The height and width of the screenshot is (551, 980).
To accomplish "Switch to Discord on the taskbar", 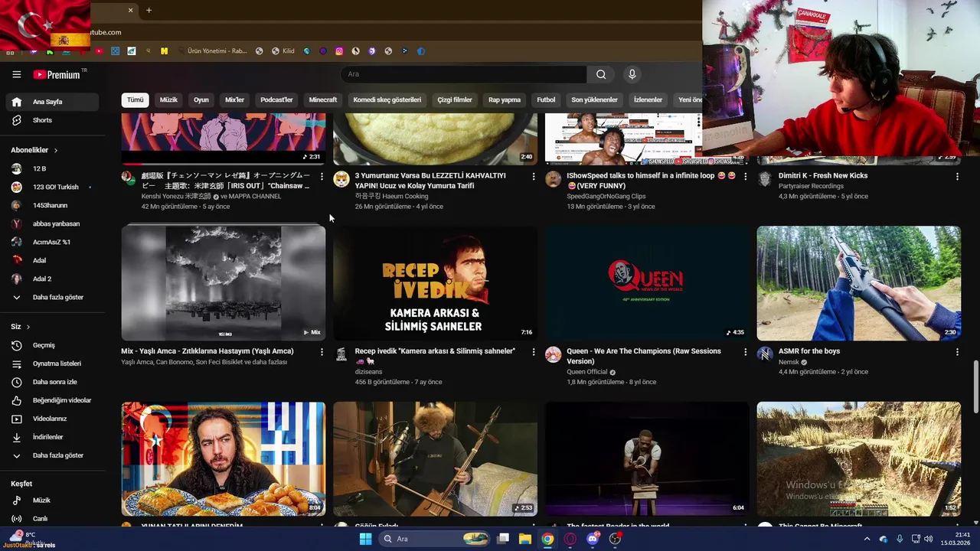I will [x=593, y=539].
